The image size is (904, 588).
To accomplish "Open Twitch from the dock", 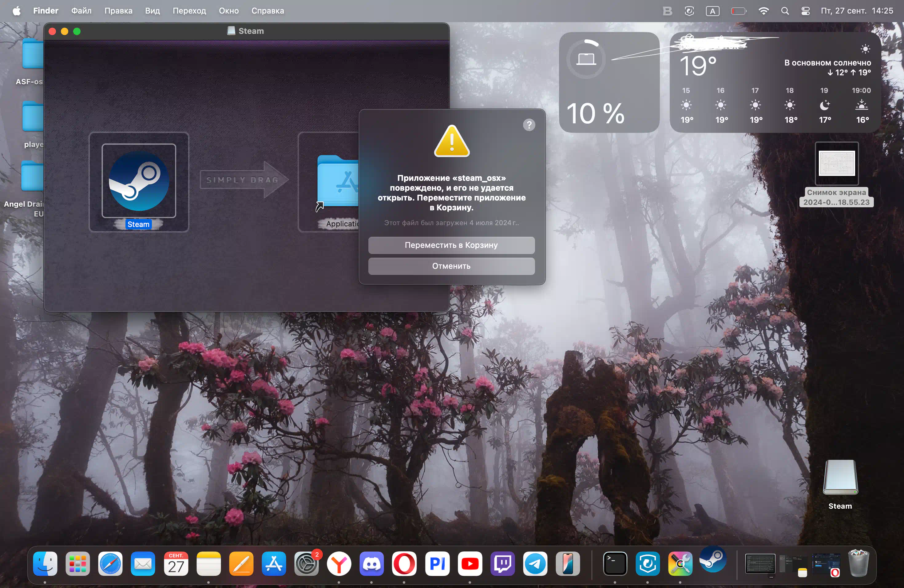I will coord(502,563).
